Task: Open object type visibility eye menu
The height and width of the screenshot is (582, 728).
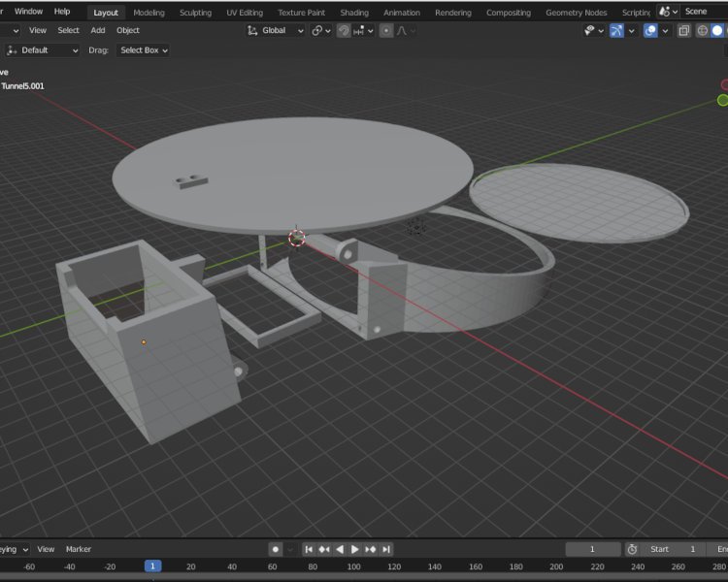Action: (x=594, y=31)
